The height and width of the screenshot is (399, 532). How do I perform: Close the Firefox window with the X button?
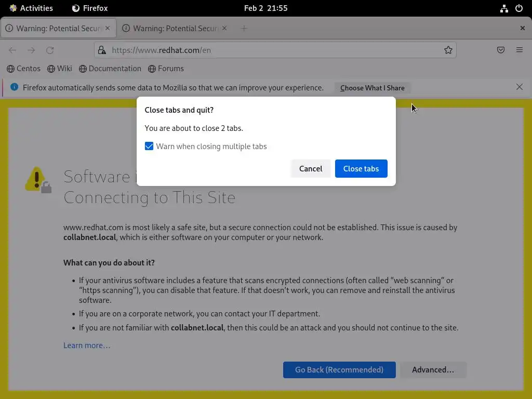coord(523,28)
